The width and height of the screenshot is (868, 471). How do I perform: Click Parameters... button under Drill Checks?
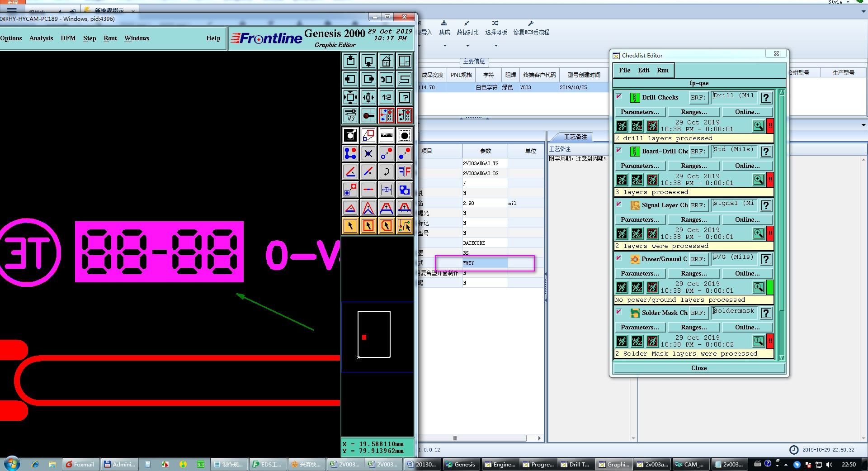[x=640, y=112]
